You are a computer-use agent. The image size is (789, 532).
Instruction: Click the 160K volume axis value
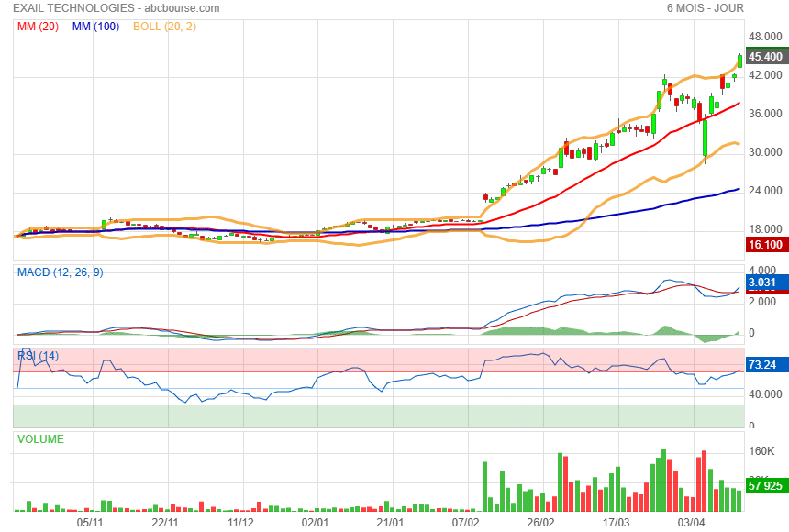pyautogui.click(x=761, y=451)
